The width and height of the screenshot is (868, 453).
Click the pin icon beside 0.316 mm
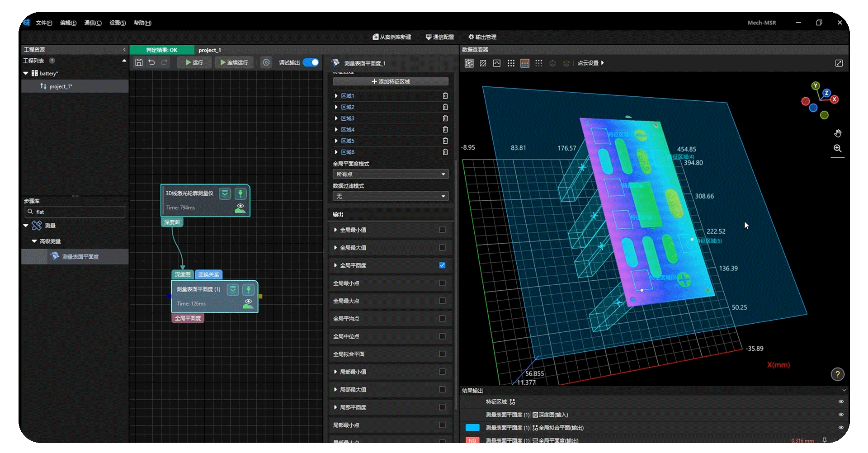click(825, 440)
